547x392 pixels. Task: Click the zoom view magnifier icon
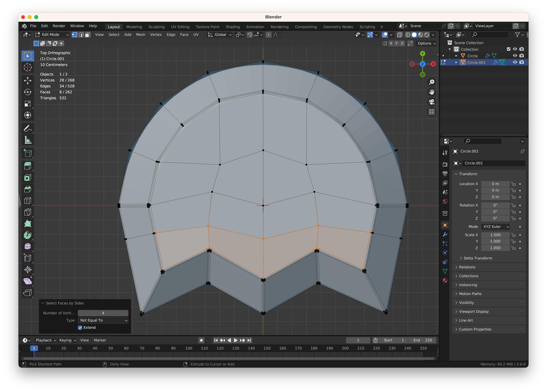[432, 82]
